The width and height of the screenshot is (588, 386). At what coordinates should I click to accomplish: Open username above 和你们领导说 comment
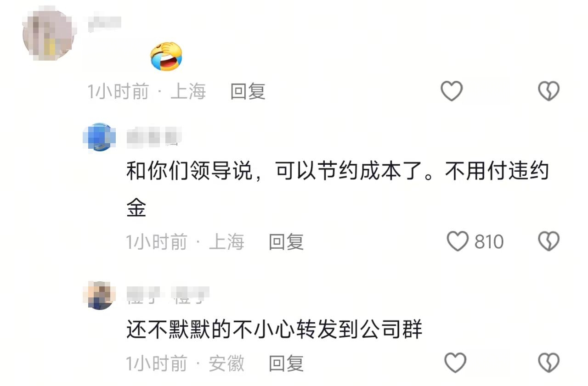154,137
